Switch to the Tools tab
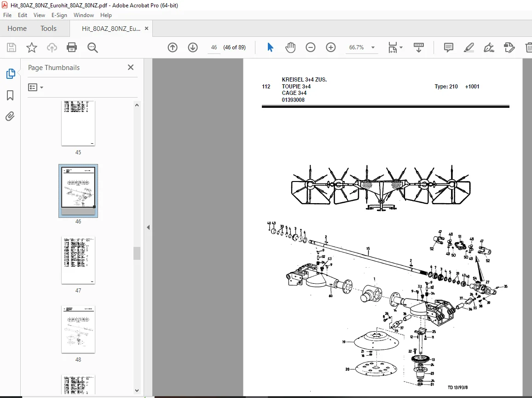The image size is (532, 398). click(48, 29)
